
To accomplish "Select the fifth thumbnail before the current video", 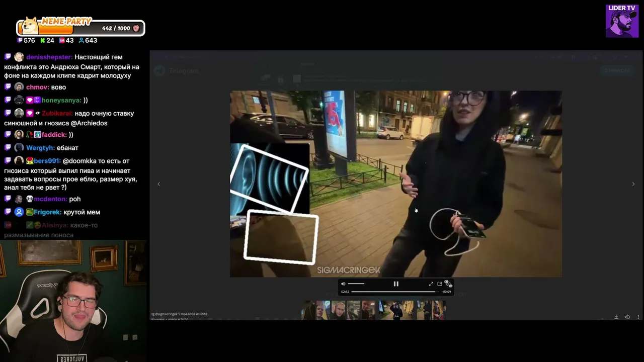I will [368, 310].
